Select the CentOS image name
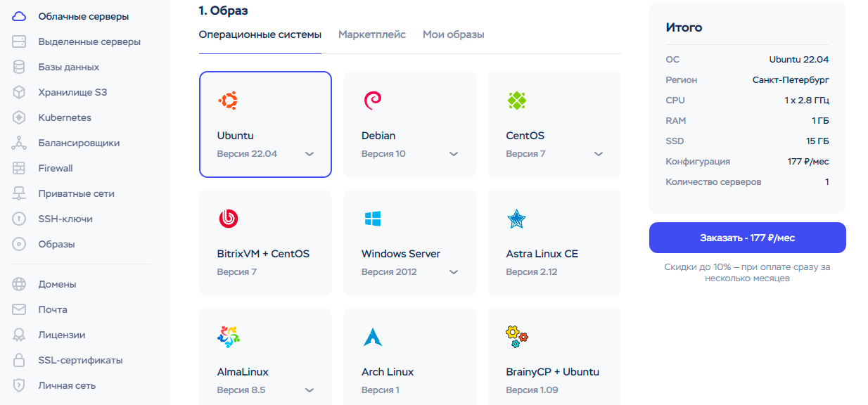This screenshot has width=868, height=405. point(525,136)
